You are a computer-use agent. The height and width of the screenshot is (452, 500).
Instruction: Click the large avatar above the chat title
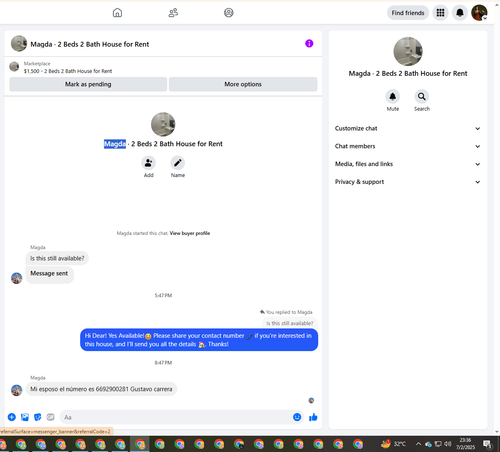(x=163, y=124)
